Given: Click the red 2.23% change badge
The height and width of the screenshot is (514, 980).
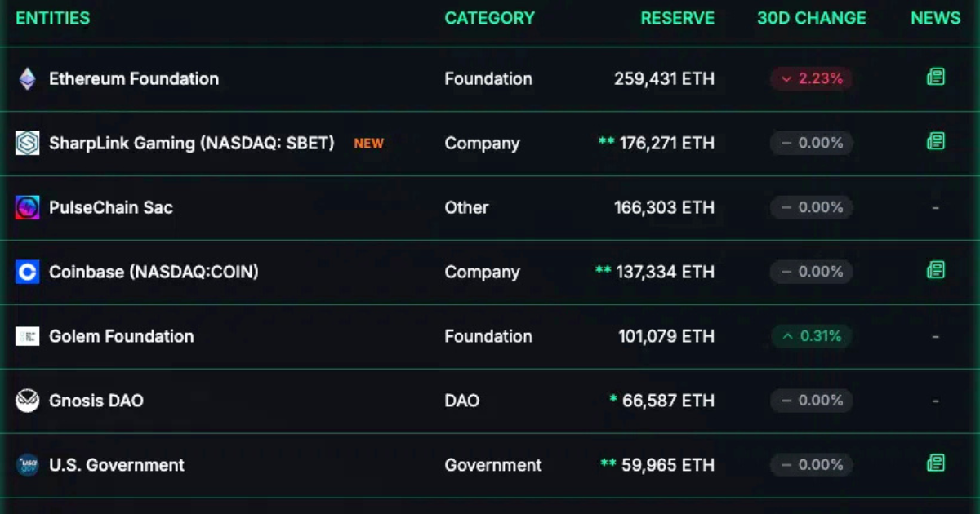Looking at the screenshot, I should [811, 78].
